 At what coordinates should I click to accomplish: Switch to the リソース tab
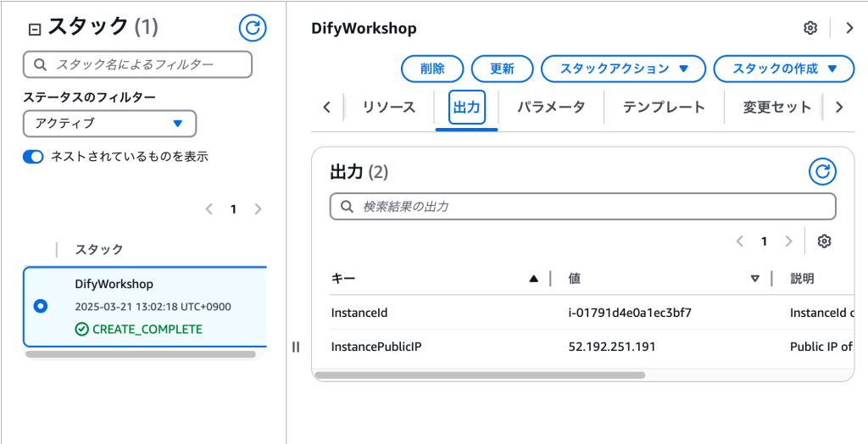pyautogui.click(x=388, y=107)
